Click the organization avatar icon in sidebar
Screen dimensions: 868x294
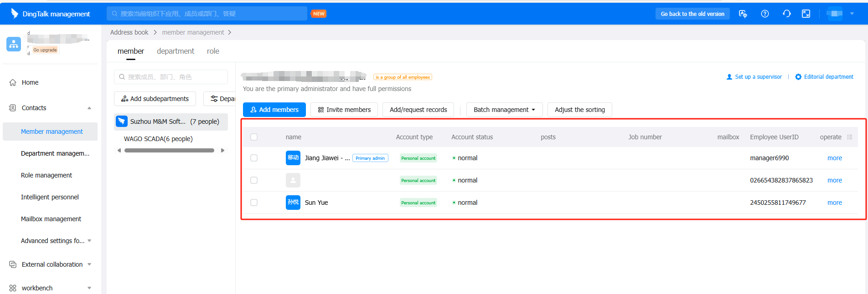pos(14,44)
